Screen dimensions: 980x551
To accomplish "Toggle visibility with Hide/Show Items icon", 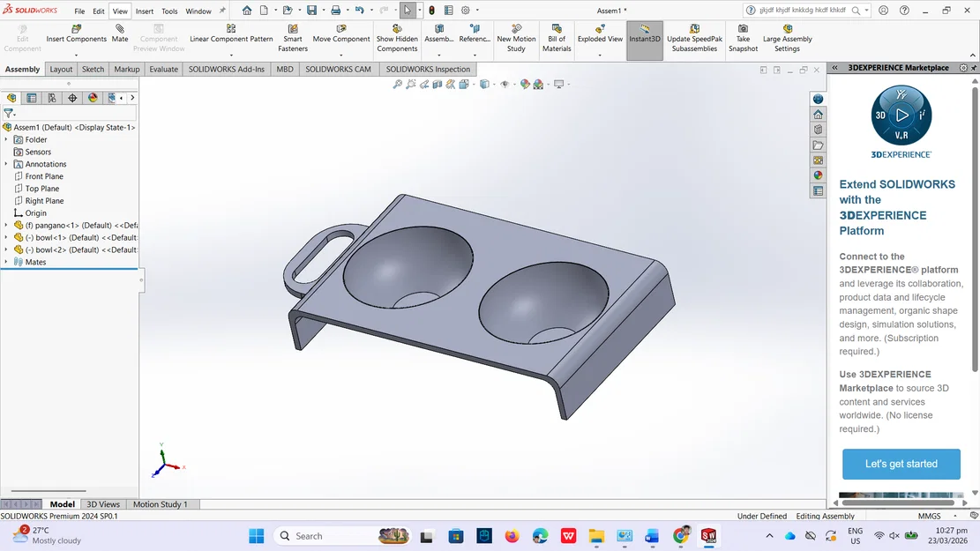I will click(506, 84).
